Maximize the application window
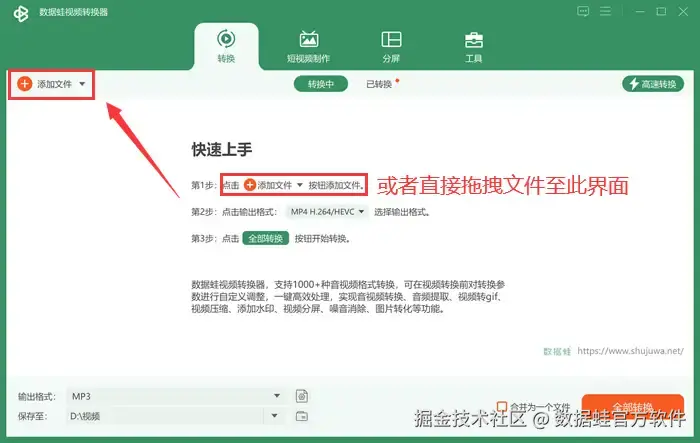Viewport: 700px width, 443px height. point(661,12)
